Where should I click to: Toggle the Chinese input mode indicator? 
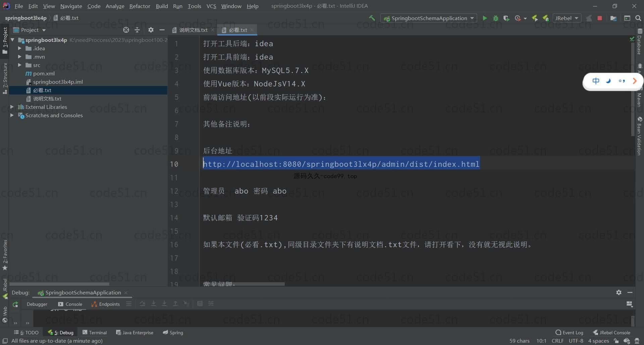coord(596,81)
